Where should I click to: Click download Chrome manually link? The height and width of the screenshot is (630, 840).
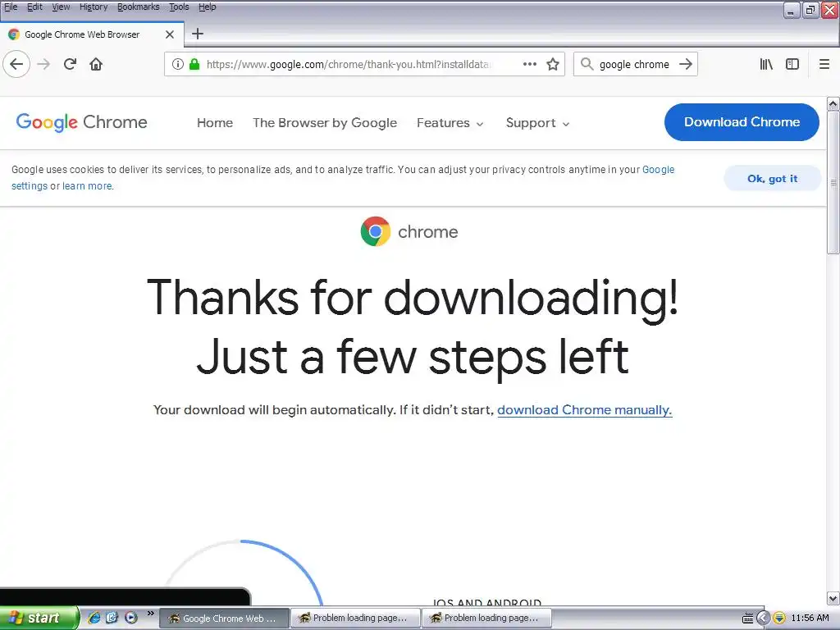584,410
